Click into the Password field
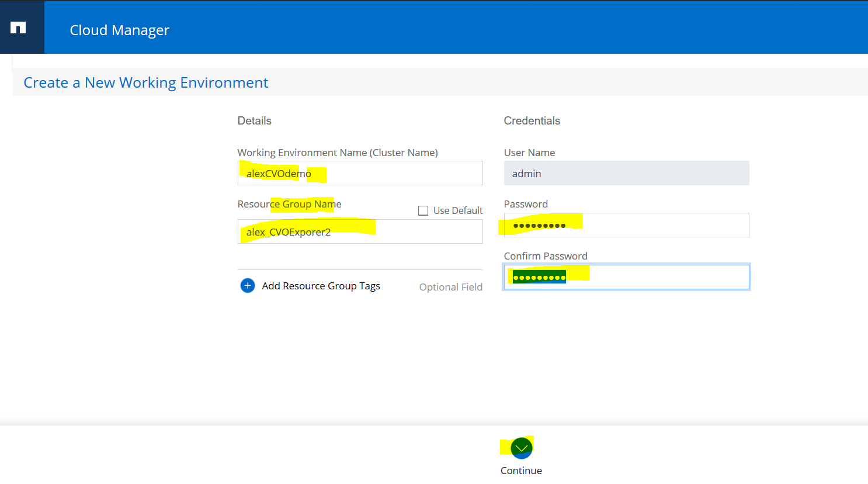Viewport: 868px width, 484px height. coord(627,225)
